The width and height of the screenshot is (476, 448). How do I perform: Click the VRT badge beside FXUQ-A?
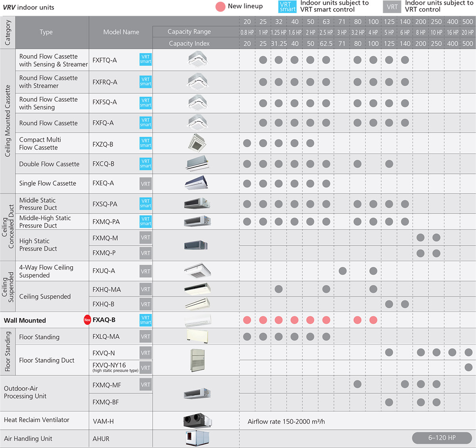tap(146, 271)
